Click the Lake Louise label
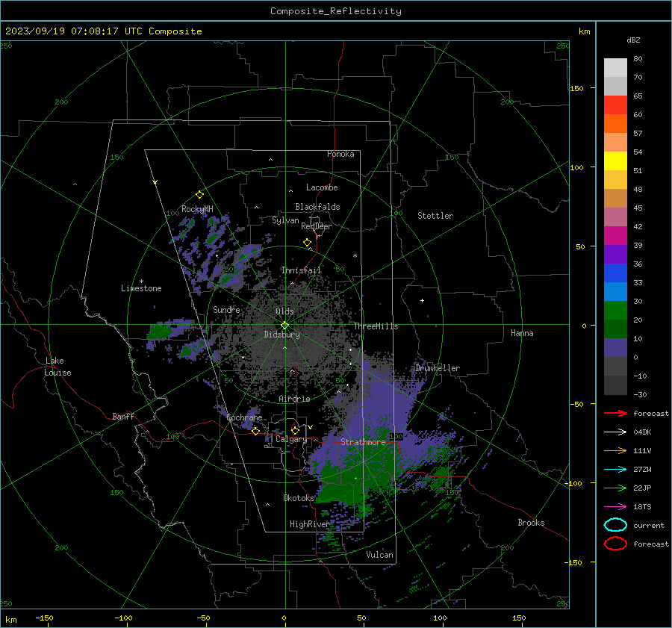The width and height of the screenshot is (672, 628). (57, 367)
